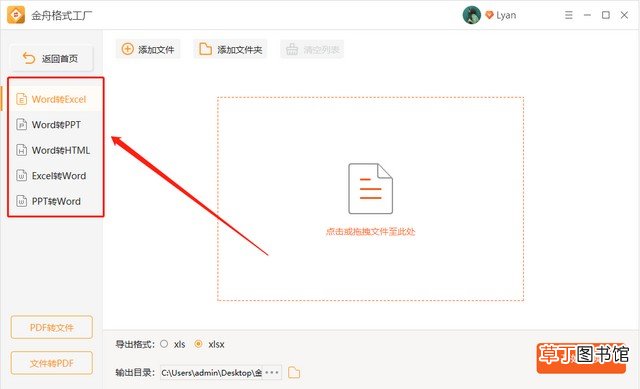
Task: Select the Word转PPT option
Action: (x=56, y=124)
